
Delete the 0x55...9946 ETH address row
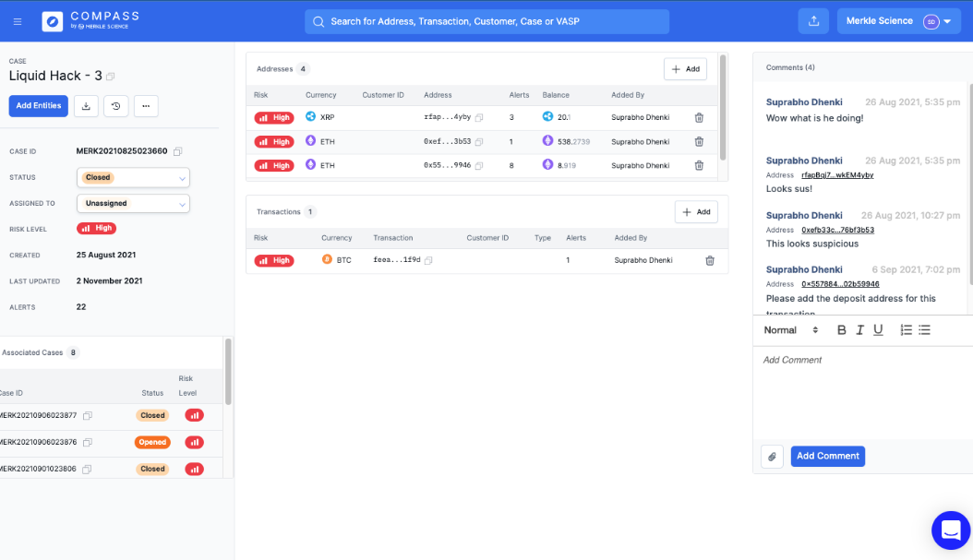(x=699, y=165)
